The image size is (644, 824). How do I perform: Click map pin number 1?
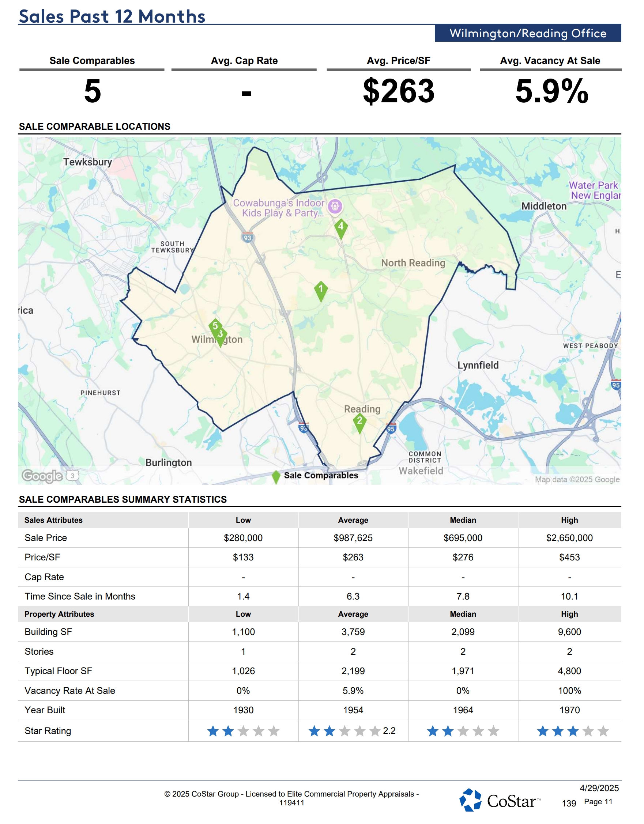click(x=321, y=291)
